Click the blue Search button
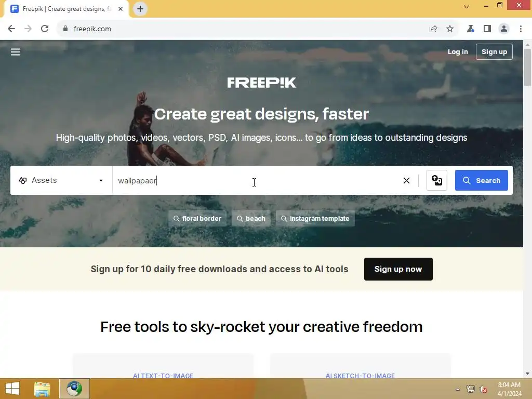The width and height of the screenshot is (532, 399). coord(482,180)
